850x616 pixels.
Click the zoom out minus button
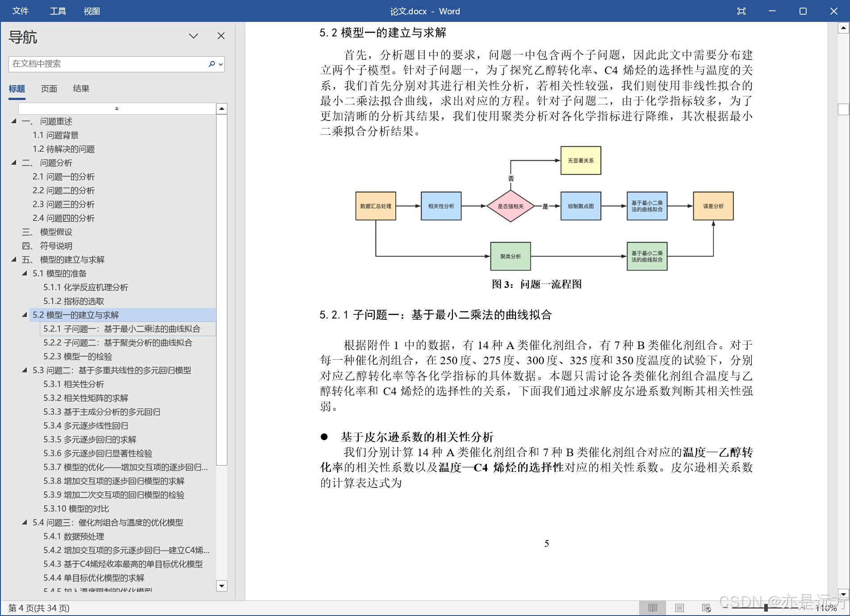tap(725, 608)
